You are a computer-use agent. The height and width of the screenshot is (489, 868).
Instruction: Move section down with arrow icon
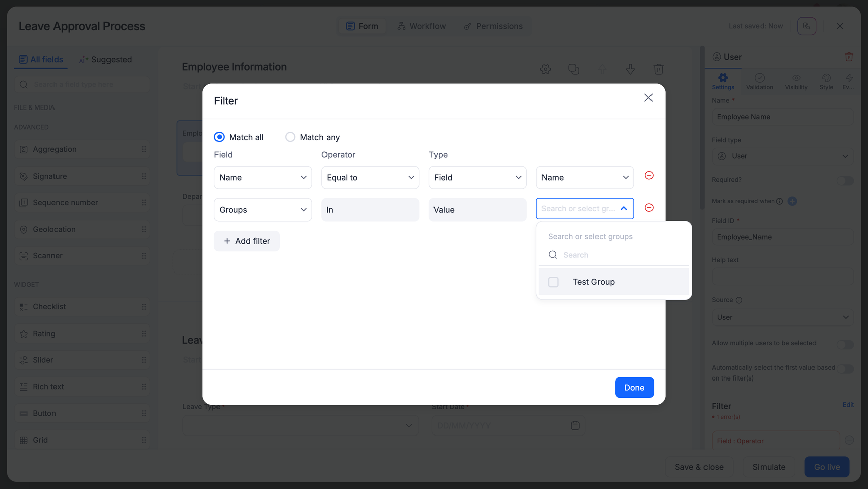click(x=630, y=69)
